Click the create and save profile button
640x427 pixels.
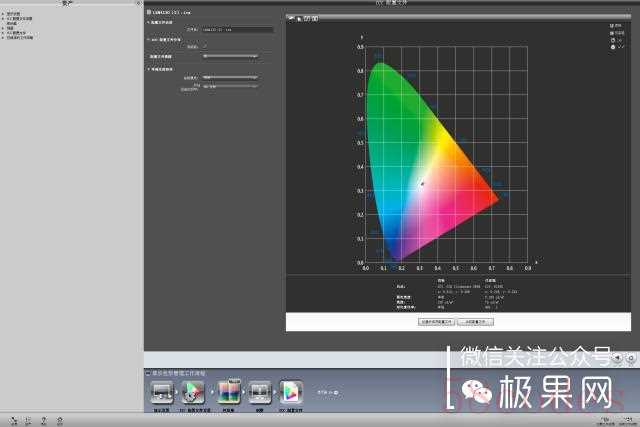[x=437, y=323]
